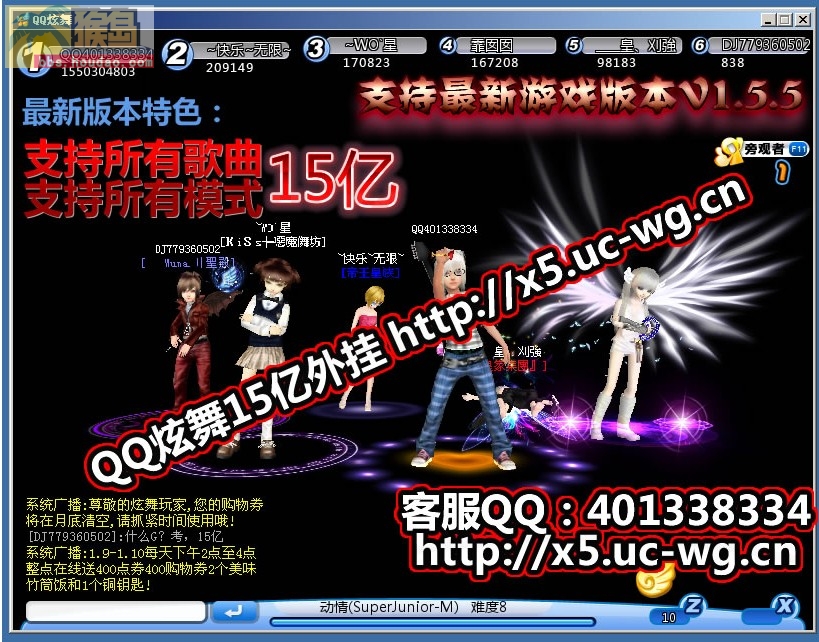Click the rank 5 badge beside 皇、刘強
819x642 pixels.
pyautogui.click(x=574, y=45)
